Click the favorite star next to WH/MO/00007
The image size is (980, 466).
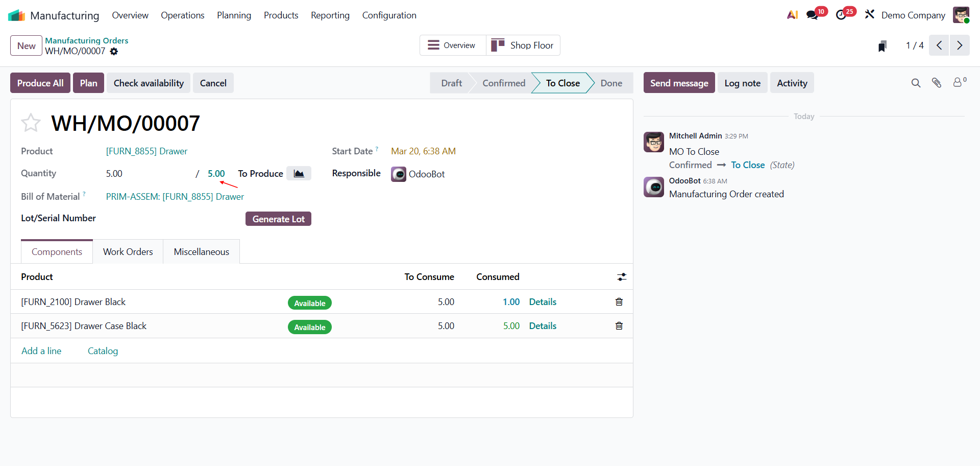pos(31,123)
